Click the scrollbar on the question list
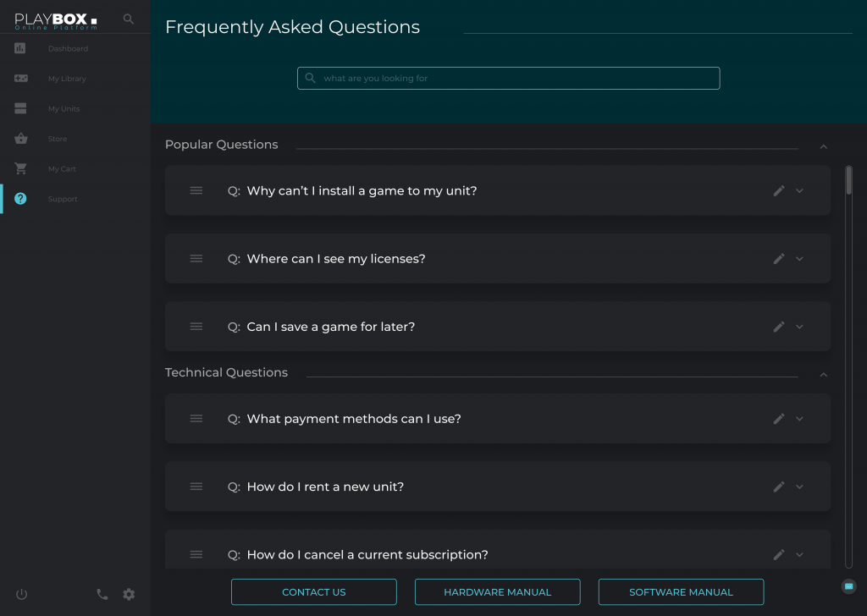Image resolution: width=867 pixels, height=616 pixels. click(x=848, y=180)
